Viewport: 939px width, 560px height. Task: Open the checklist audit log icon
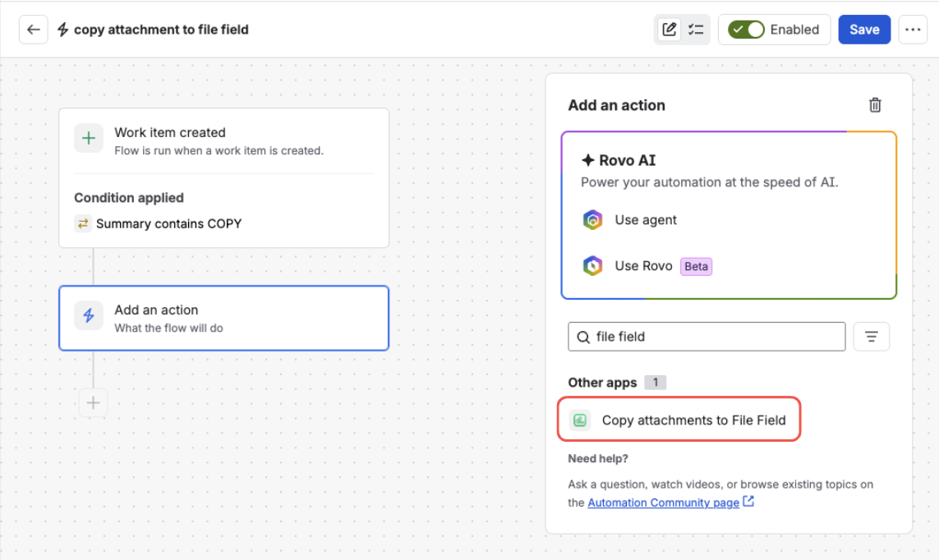(x=696, y=30)
